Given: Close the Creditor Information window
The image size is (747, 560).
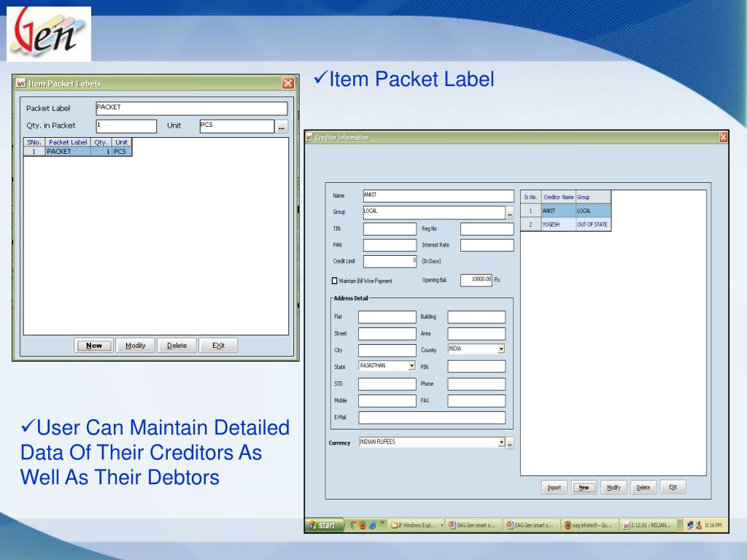Looking at the screenshot, I should pos(723,137).
